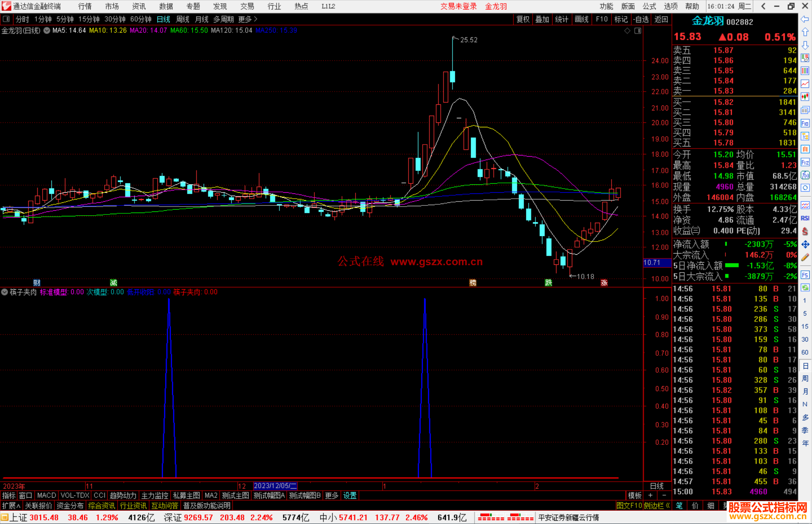Collapse the 侧边栏 sidebar
Image resolution: width=812 pixels, height=524 pixels.
[656, 506]
